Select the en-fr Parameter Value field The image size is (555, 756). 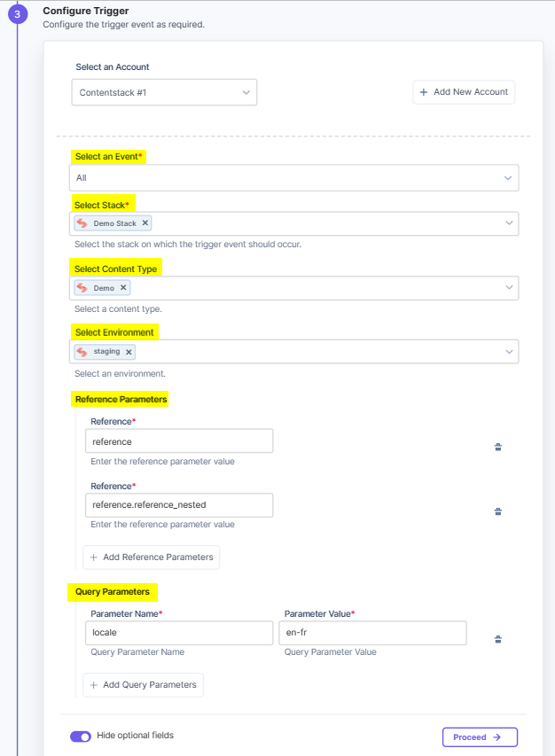(x=372, y=632)
